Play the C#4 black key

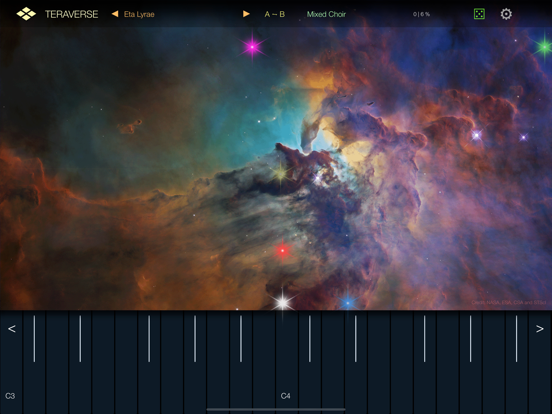coord(309,363)
